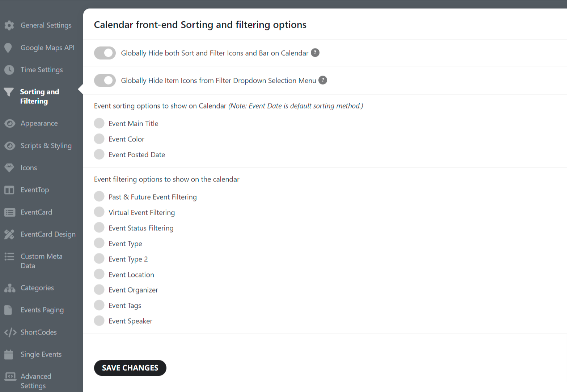
Task: Enable Event Location filtering option
Action: coord(99,274)
